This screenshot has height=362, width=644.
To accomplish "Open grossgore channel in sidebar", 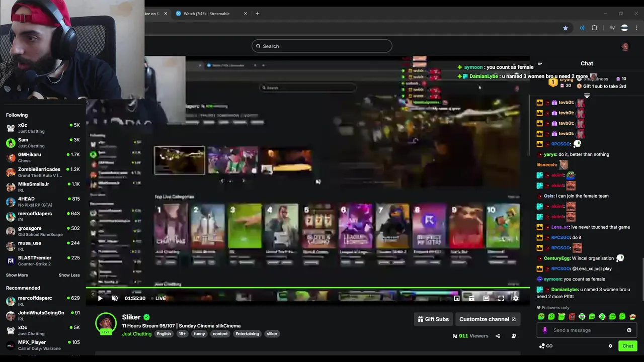I will tap(43, 231).
